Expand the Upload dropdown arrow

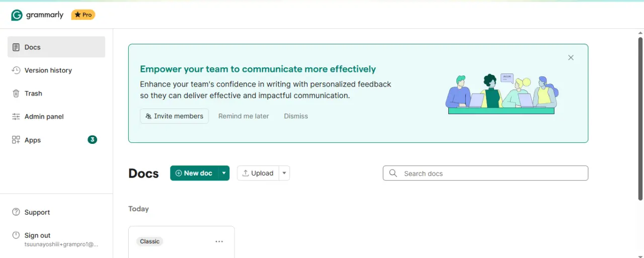pos(284,173)
